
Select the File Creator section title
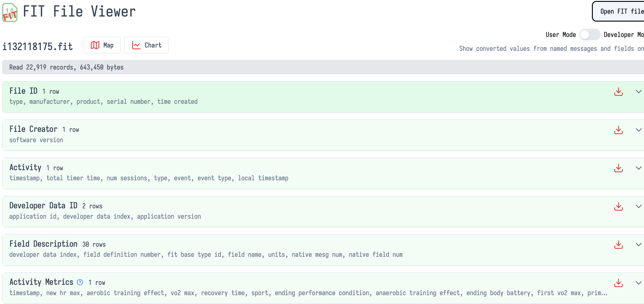34,129
